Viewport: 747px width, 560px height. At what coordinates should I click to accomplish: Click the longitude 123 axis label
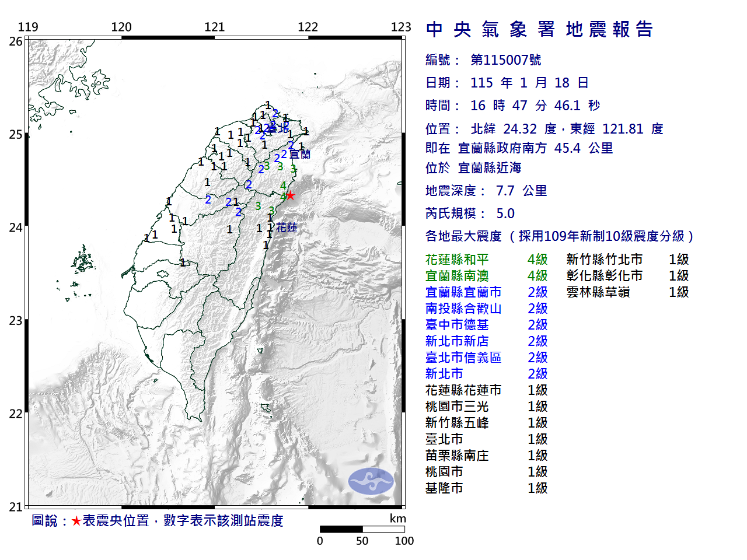pos(401,27)
